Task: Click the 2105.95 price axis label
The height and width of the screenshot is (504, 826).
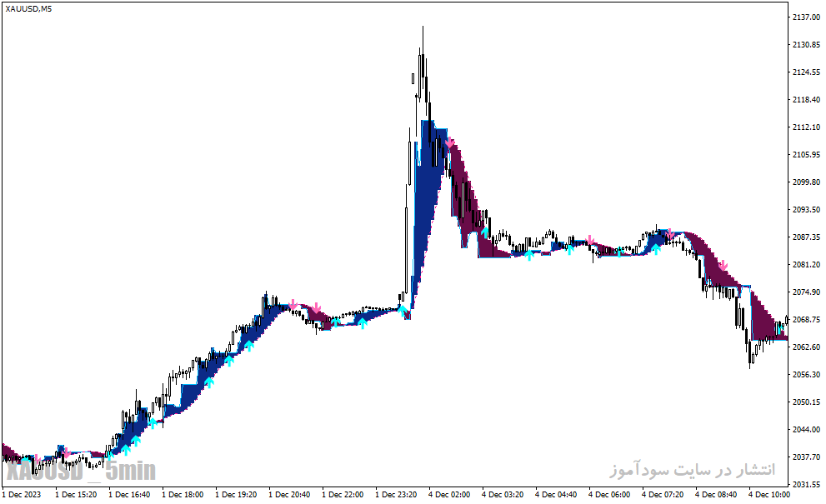Action: (x=806, y=154)
